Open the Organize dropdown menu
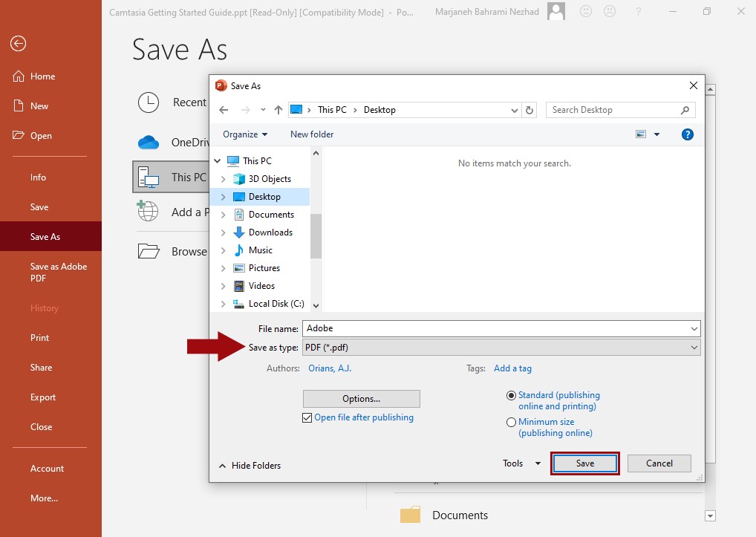Viewport: 756px width, 537px height. point(245,134)
